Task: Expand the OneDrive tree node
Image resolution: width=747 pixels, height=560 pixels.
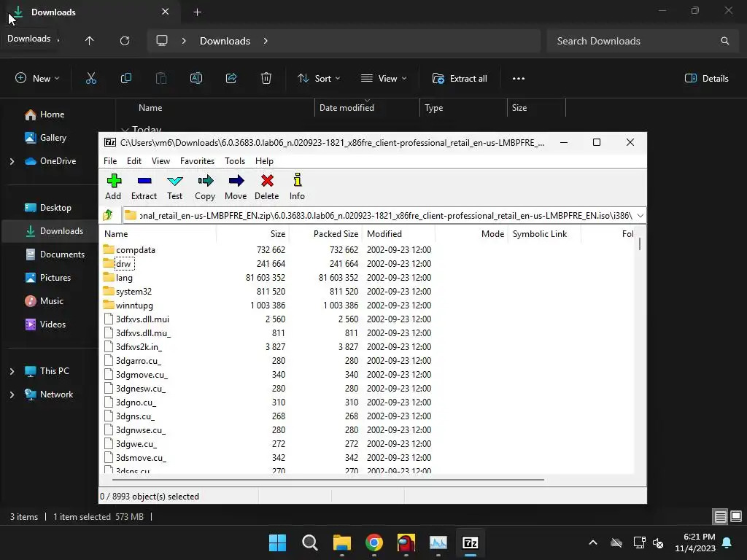Action: click(x=12, y=161)
